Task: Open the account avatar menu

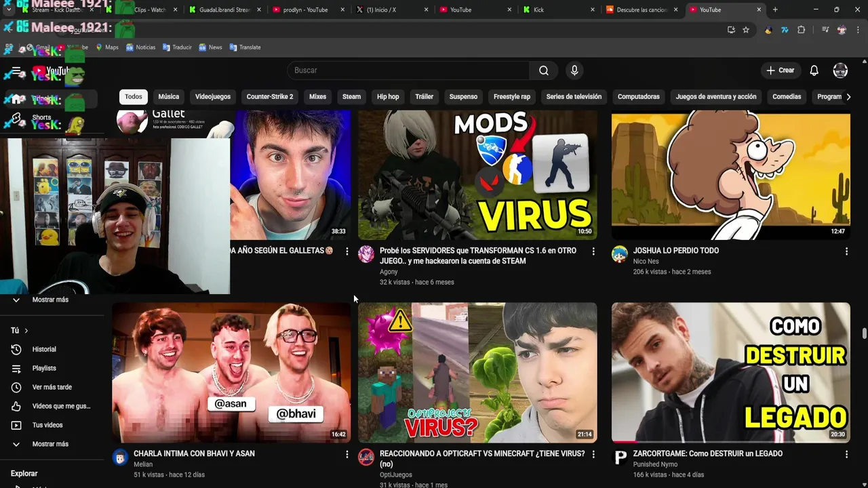Action: click(840, 70)
